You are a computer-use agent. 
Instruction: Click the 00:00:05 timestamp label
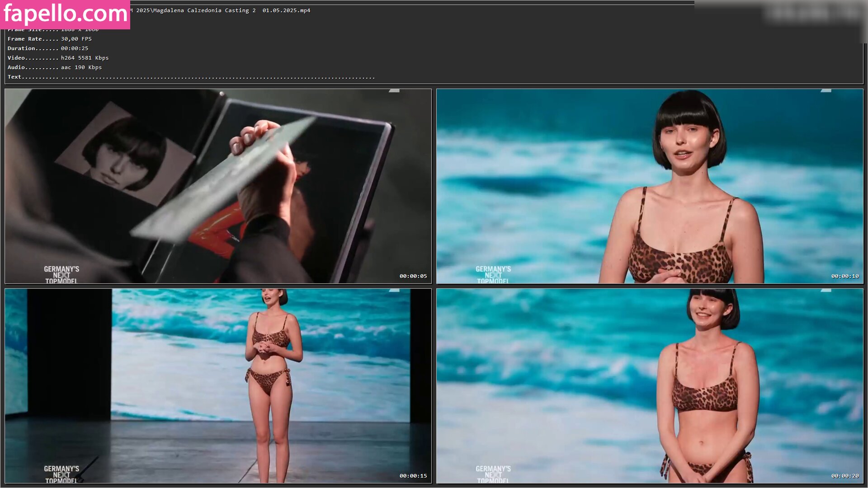413,276
